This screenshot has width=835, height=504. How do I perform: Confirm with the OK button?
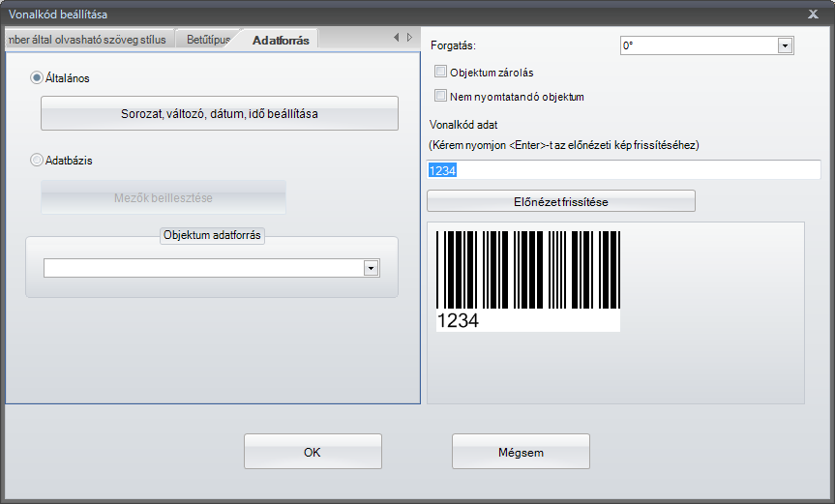313,452
